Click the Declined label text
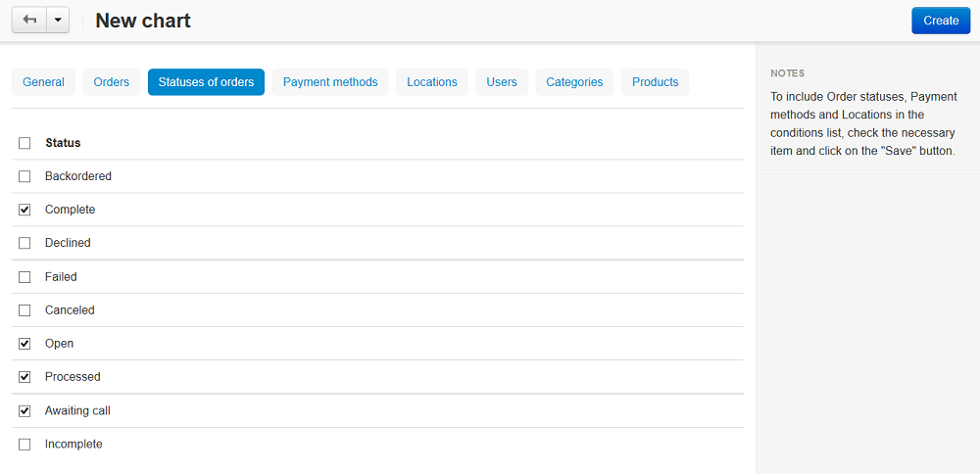The width and height of the screenshot is (980, 474). click(68, 243)
